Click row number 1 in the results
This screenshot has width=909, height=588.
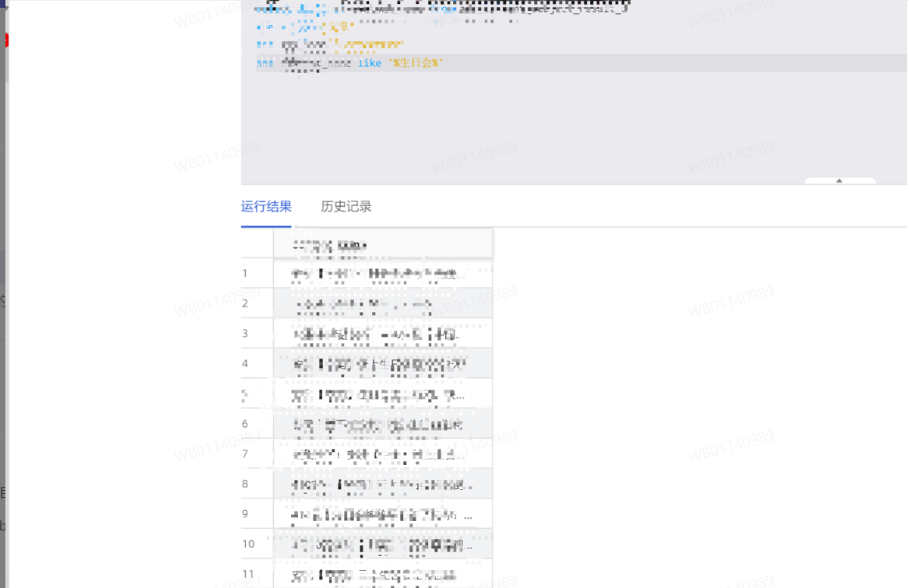click(245, 274)
